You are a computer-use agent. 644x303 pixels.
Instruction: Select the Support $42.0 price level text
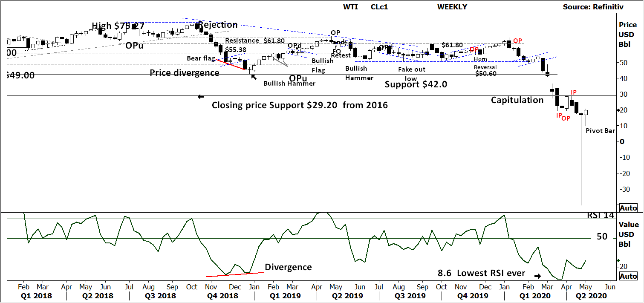416,84
